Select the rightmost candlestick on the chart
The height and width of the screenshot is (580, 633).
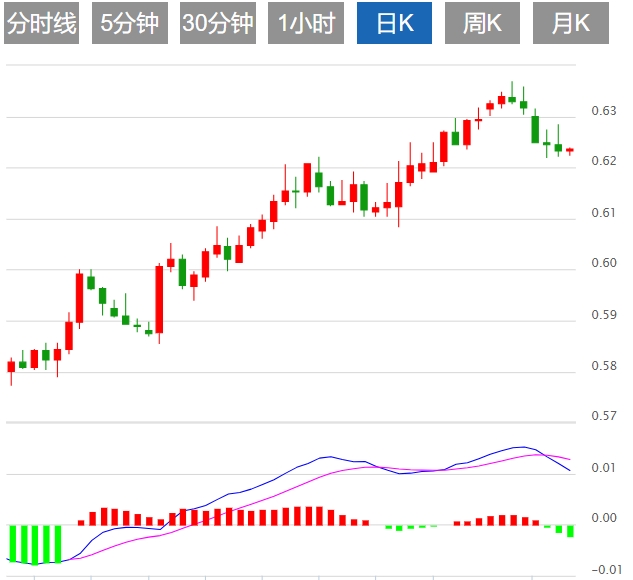coord(570,150)
